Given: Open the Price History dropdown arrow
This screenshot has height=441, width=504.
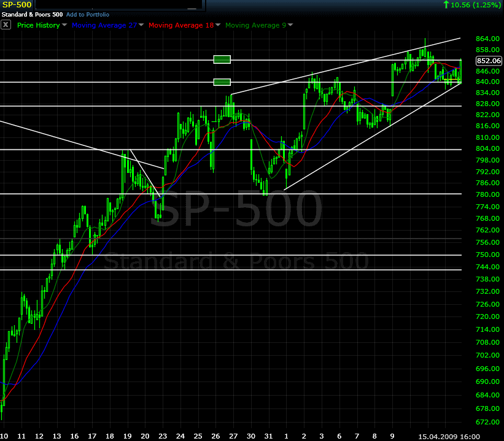Looking at the screenshot, I should pyautogui.click(x=64, y=25).
